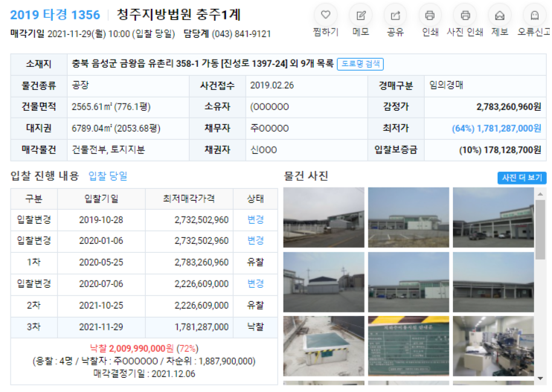
Task: Open case number 2019 타경 1356 link
Action: click(x=55, y=15)
